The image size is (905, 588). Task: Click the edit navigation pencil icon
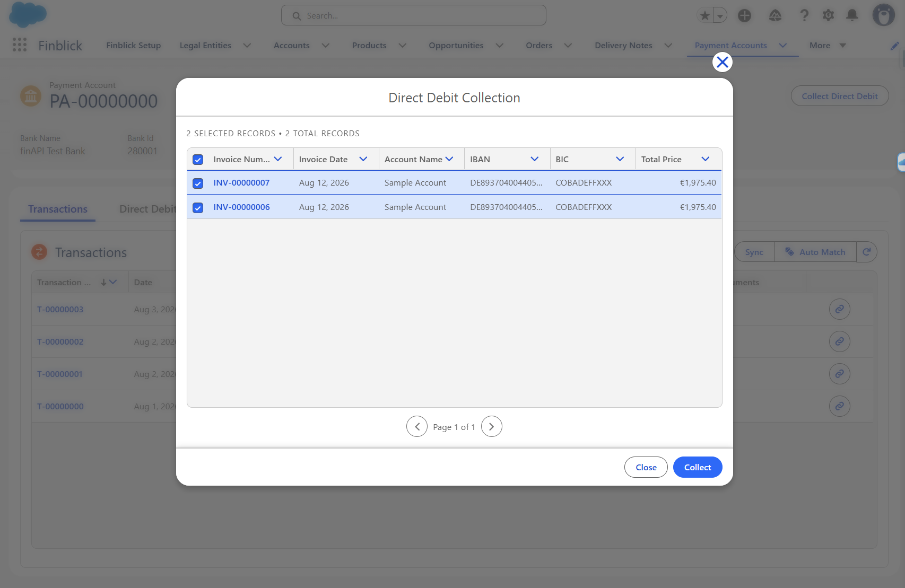(x=894, y=46)
